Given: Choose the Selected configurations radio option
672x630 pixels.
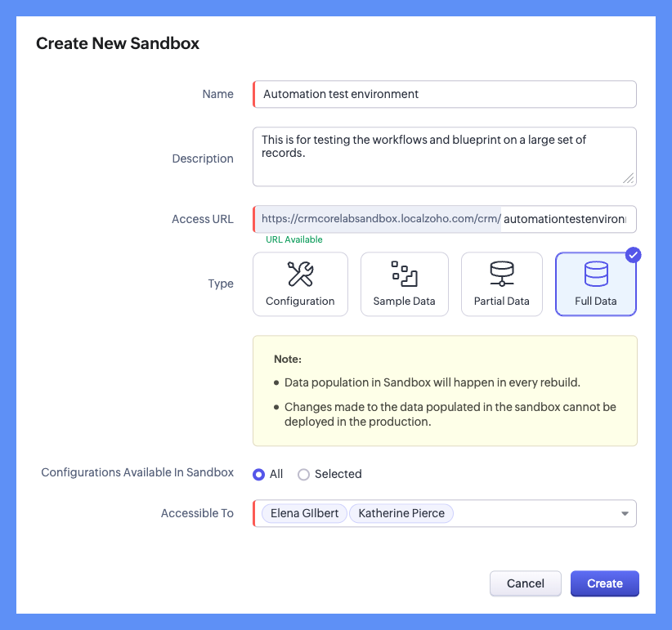Looking at the screenshot, I should pos(304,474).
